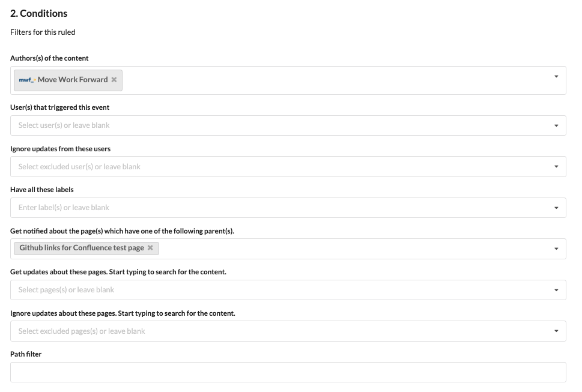Image resolution: width=582 pixels, height=392 pixels.
Task: Select the 'Github links for Confluence test page' chip
Action: tap(82, 248)
